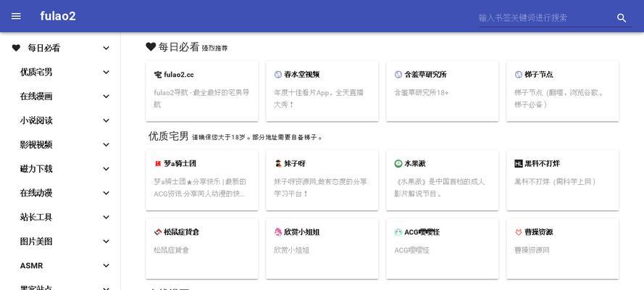This screenshot has height=290, width=644.
Task: Open the 水果派 card title
Action: [415, 163]
